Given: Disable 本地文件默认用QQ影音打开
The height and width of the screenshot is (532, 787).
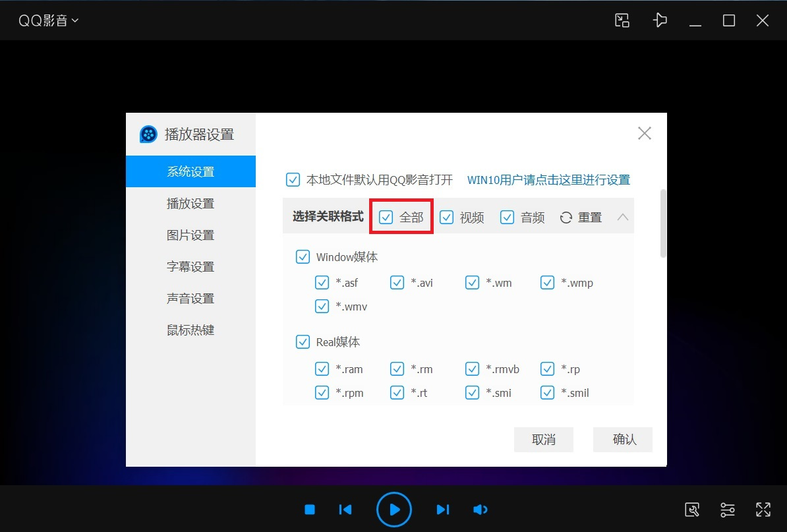Looking at the screenshot, I should click(x=292, y=179).
